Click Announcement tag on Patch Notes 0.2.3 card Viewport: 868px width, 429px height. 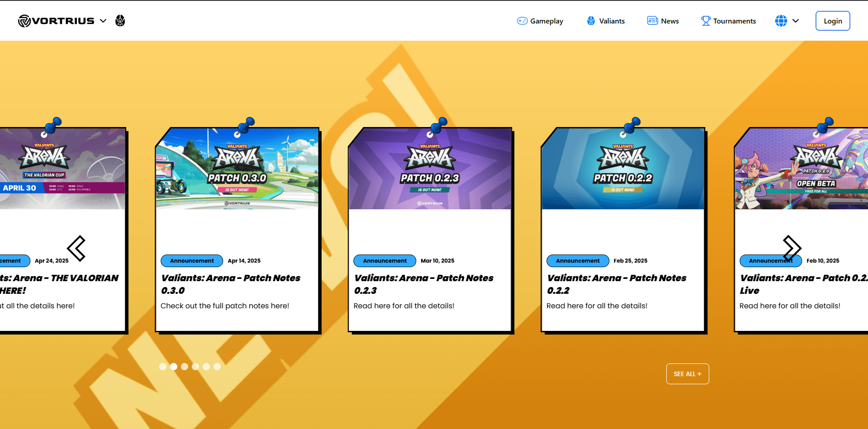[x=385, y=261]
